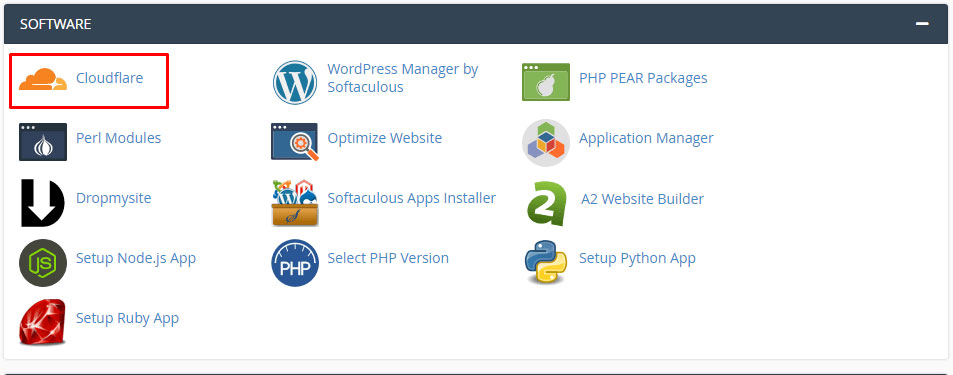This screenshot has height=375, width=953.
Task: Open the Perl Modules link
Action: (119, 138)
